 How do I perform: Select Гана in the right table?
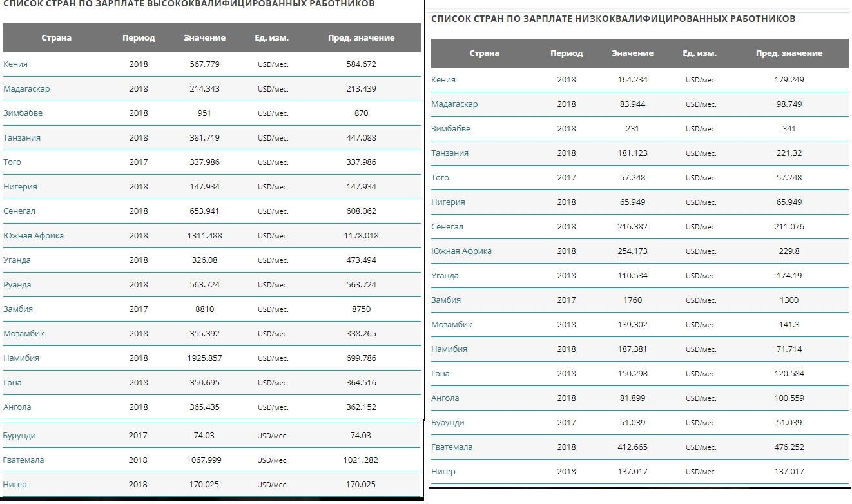(440, 374)
